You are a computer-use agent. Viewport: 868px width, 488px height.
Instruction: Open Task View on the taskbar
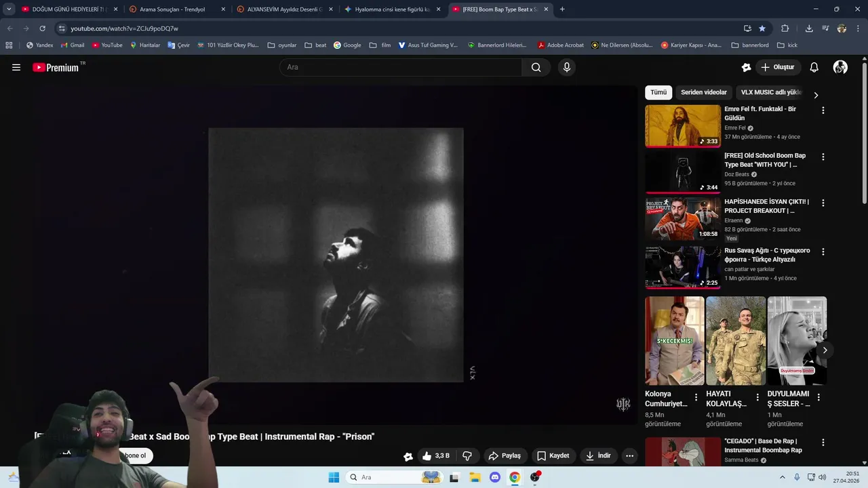click(454, 477)
